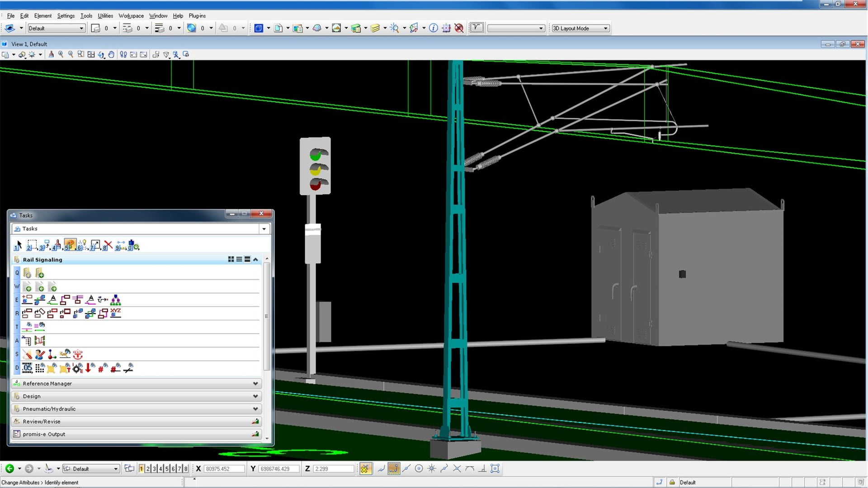This screenshot has height=488, width=868.
Task: Click the Fit View icon
Action: pyautogui.click(x=91, y=54)
